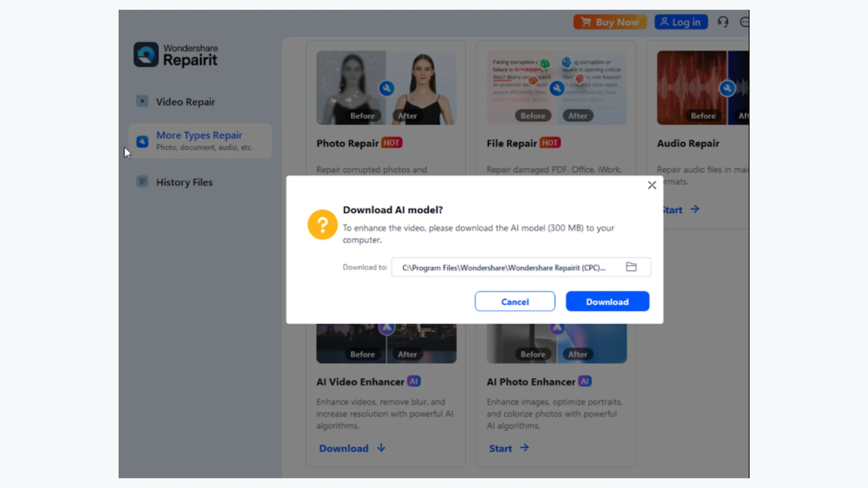Click the 'Repair damaged PDF, Office, iWork' description
This screenshot has height=488, width=868.
point(554,170)
